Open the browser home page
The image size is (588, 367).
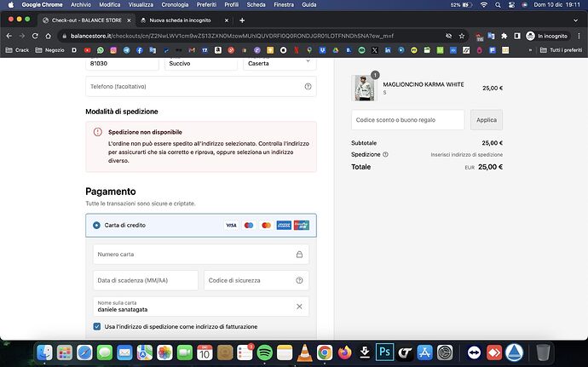[x=48, y=36]
